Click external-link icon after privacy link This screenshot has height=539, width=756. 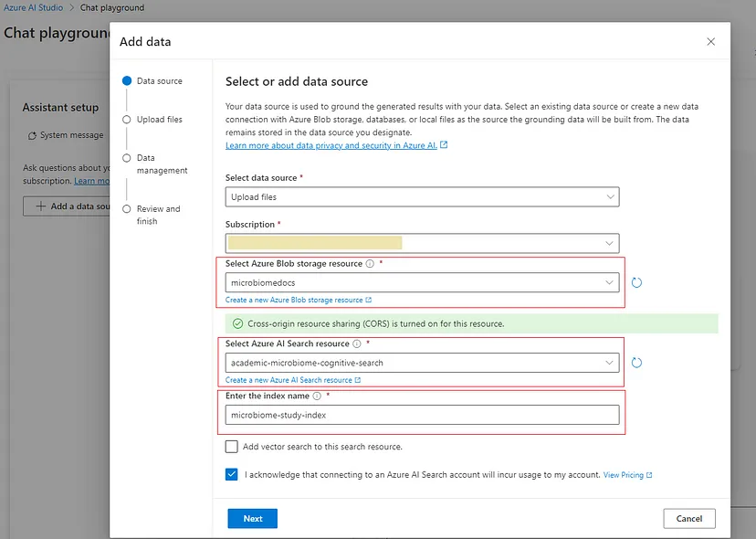[444, 144]
